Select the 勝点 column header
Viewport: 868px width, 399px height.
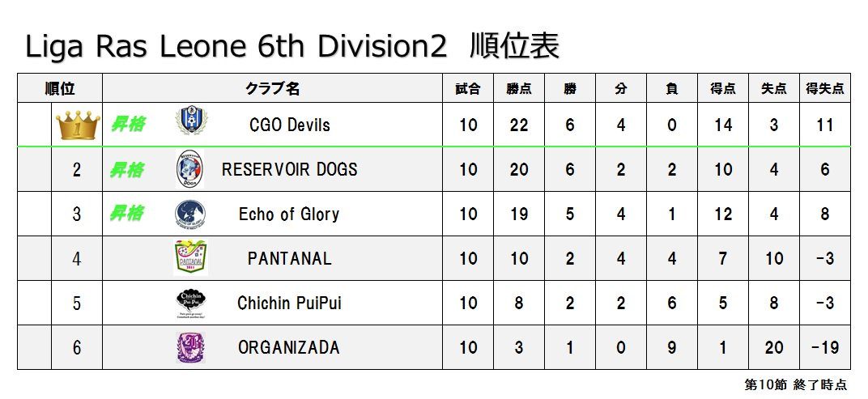pos(519,88)
